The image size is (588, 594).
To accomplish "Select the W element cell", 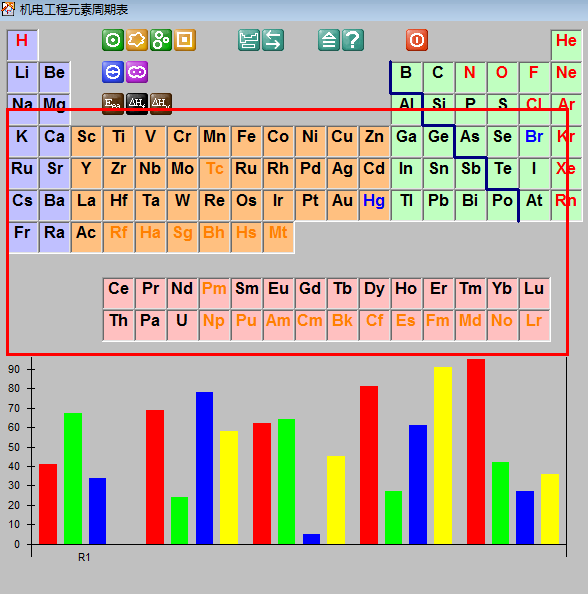I will pyautogui.click(x=183, y=205).
